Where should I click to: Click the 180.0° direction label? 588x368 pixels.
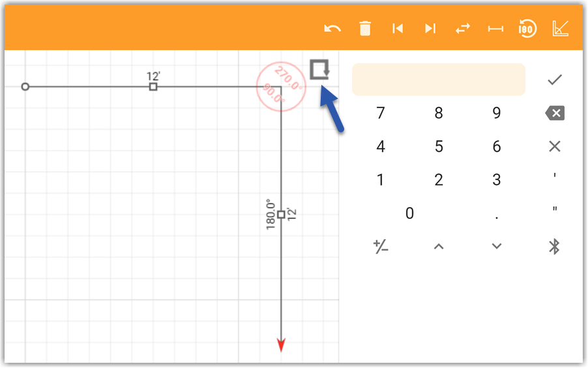tap(271, 214)
